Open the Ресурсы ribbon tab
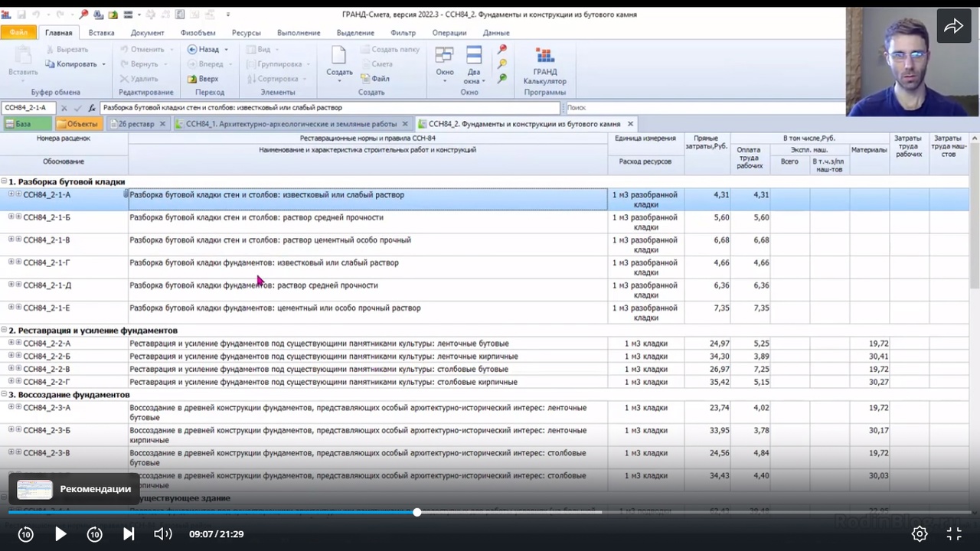 (246, 33)
